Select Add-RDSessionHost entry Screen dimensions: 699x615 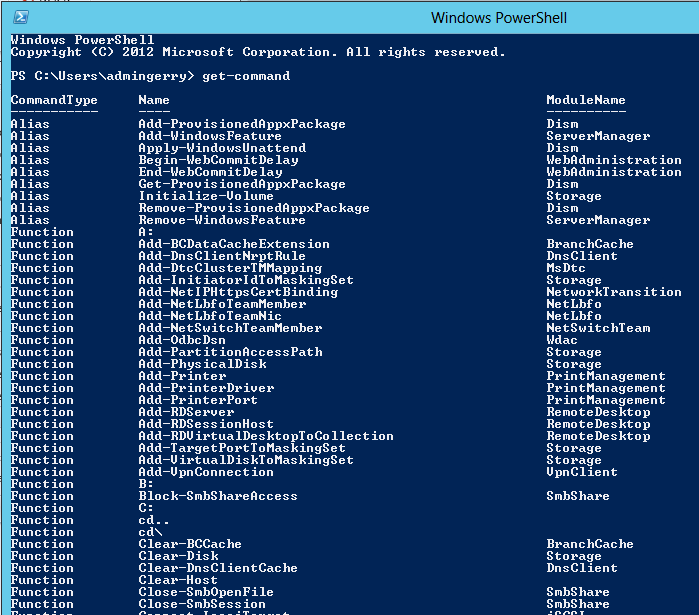206,424
